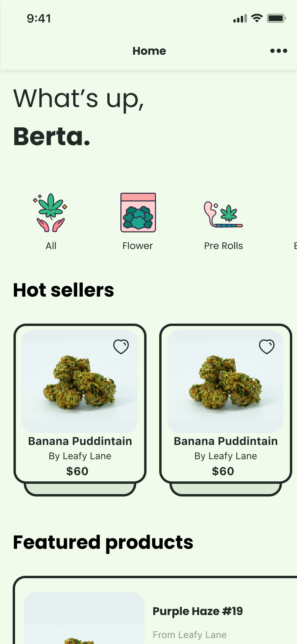This screenshot has height=644, width=297.
Task: Click By Leafy Lane on first card
Action: [x=80, y=456]
